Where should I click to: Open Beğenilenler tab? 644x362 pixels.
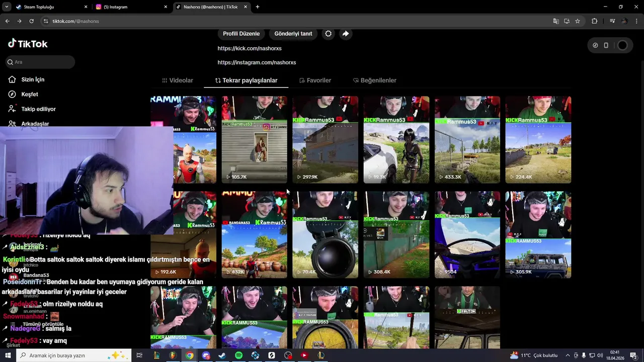coord(374,80)
